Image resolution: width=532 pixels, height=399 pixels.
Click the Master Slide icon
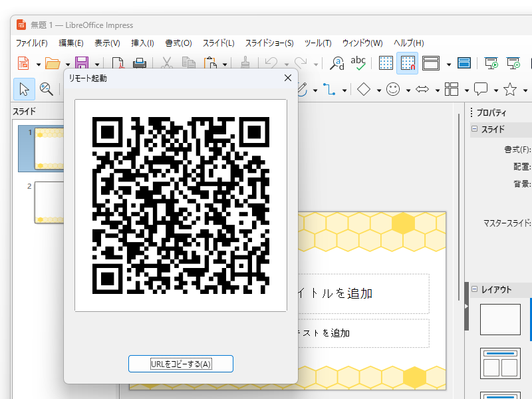click(x=464, y=63)
